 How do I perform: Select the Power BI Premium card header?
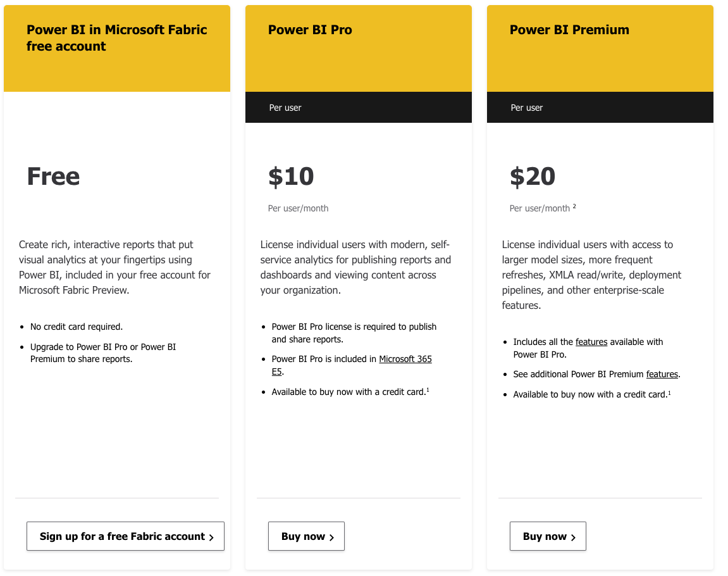(x=569, y=30)
